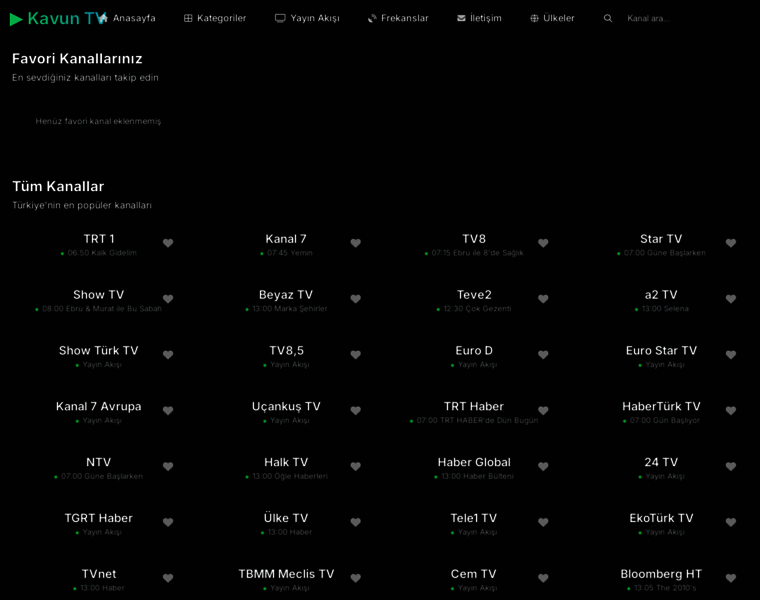Open the HaberTürk TV channel

tap(661, 406)
